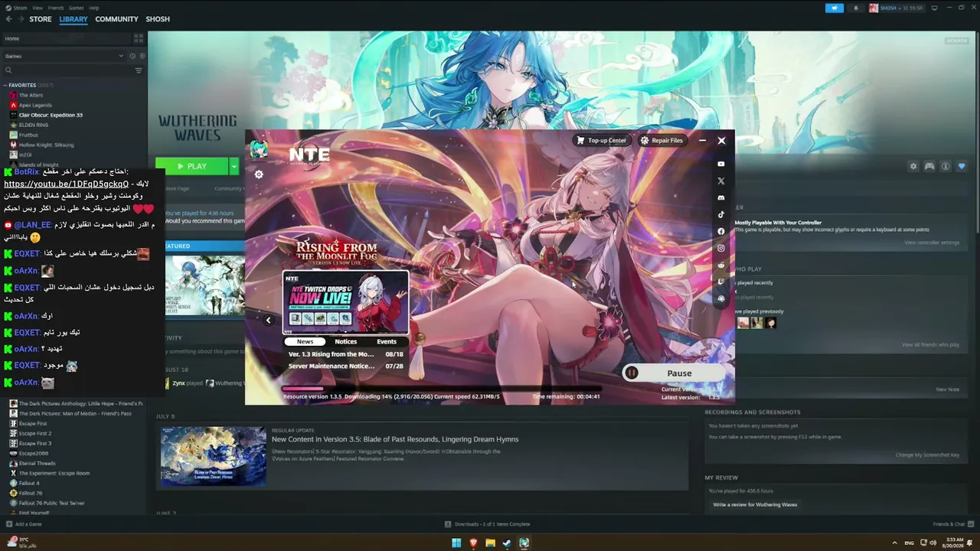Switch Steam to Big Picture mode icon
The width and height of the screenshot is (980, 551).
[934, 8]
